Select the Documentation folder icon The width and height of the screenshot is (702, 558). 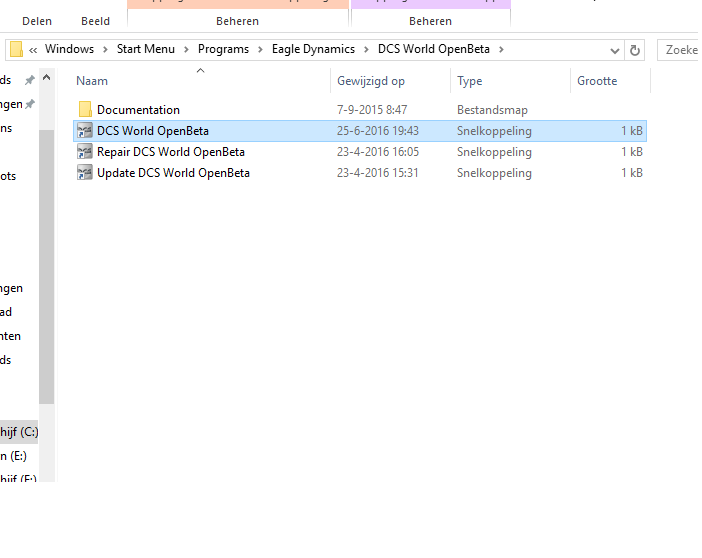[85, 110]
